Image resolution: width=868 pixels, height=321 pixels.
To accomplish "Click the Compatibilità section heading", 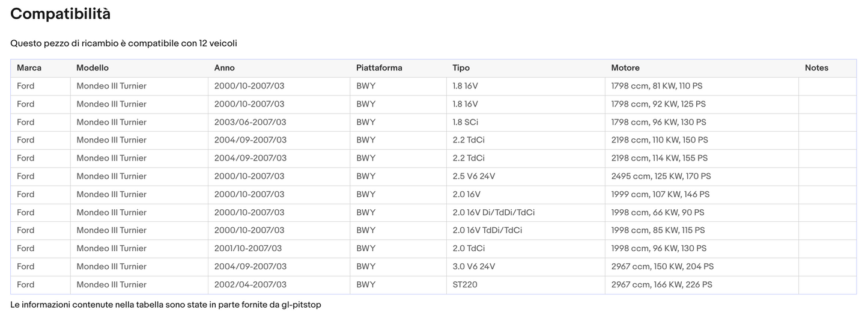I will [60, 14].
